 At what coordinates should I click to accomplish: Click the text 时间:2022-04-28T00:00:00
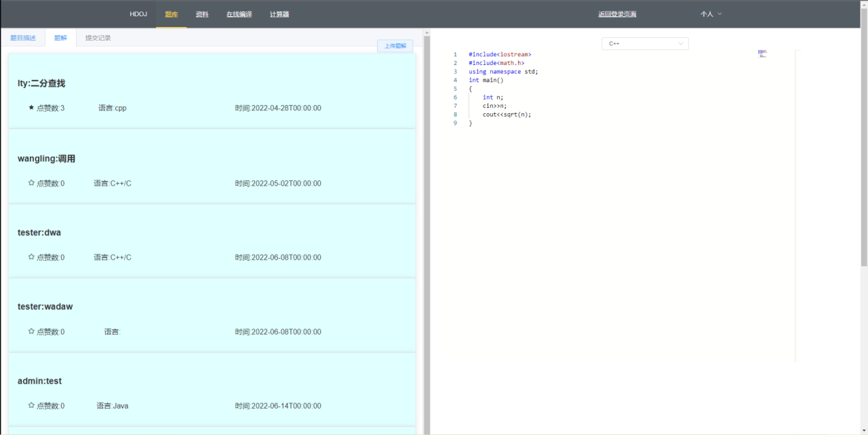278,108
